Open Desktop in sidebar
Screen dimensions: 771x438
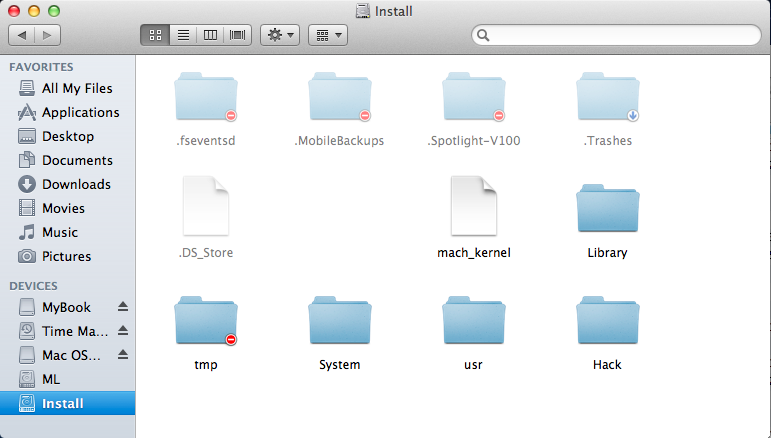click(x=67, y=136)
